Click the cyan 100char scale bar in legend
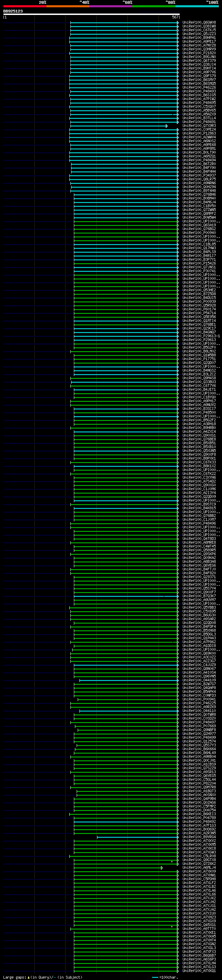222x980 pixels. coord(155,977)
